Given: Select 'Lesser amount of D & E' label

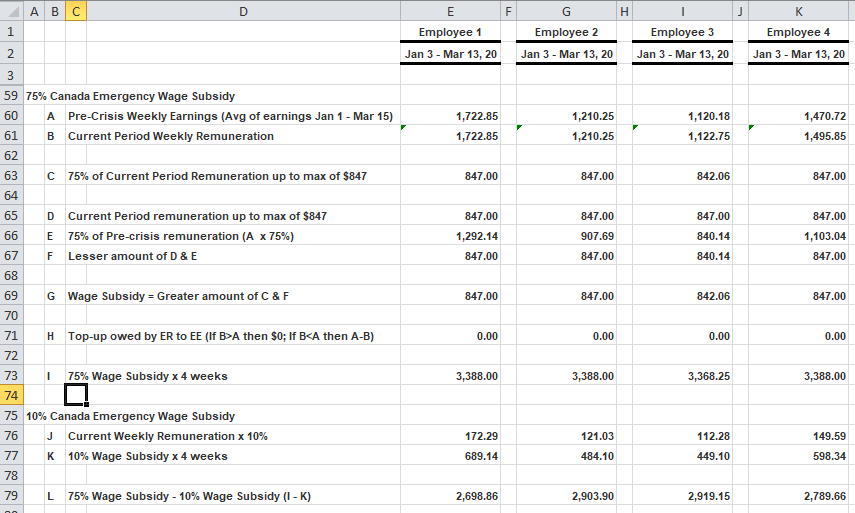Looking at the screenshot, I should 132,256.
